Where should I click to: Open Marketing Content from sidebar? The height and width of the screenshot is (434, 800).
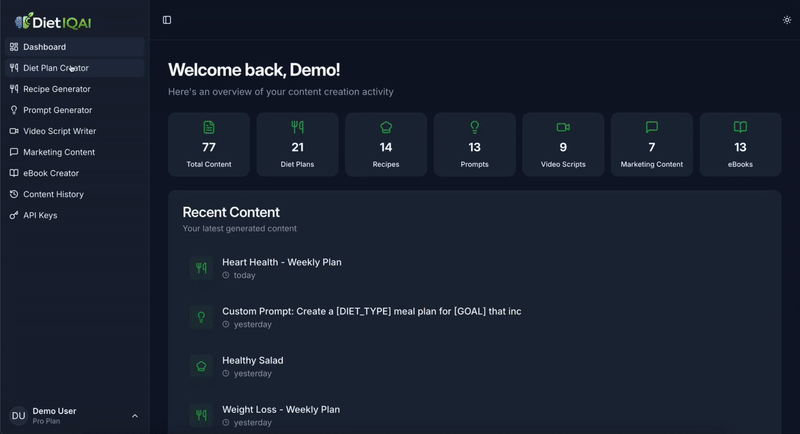point(59,152)
